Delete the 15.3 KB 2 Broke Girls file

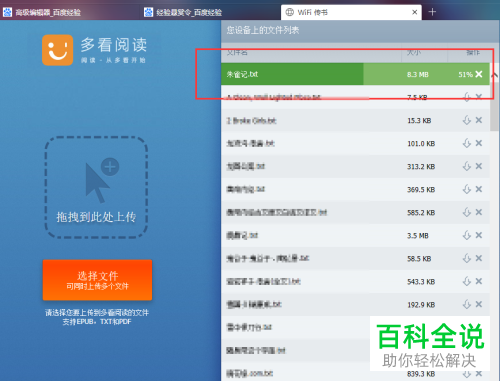pyautogui.click(x=479, y=120)
